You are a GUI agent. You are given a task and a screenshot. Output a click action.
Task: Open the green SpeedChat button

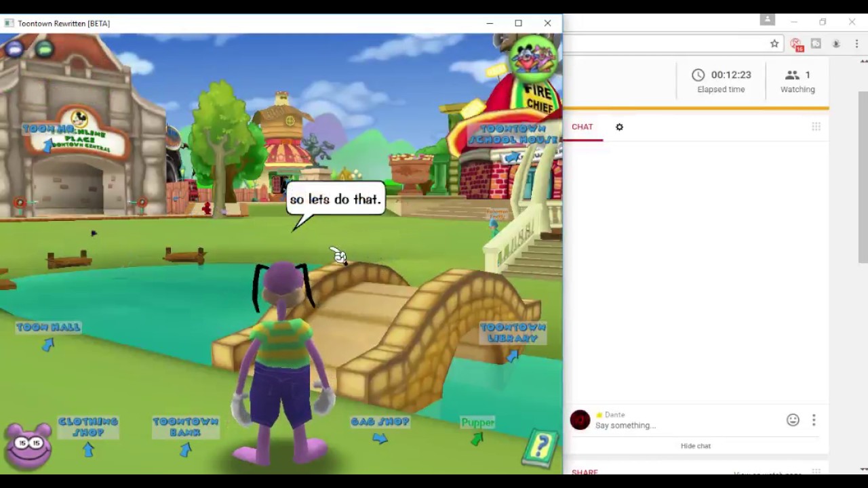click(x=45, y=49)
